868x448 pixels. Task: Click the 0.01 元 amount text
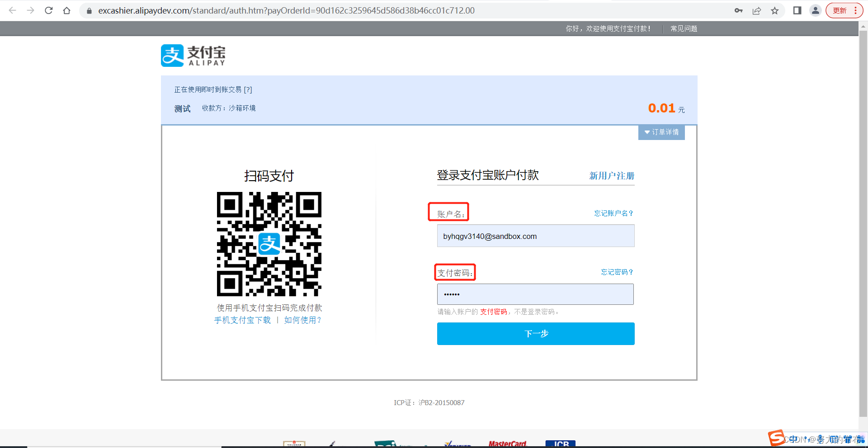point(666,108)
